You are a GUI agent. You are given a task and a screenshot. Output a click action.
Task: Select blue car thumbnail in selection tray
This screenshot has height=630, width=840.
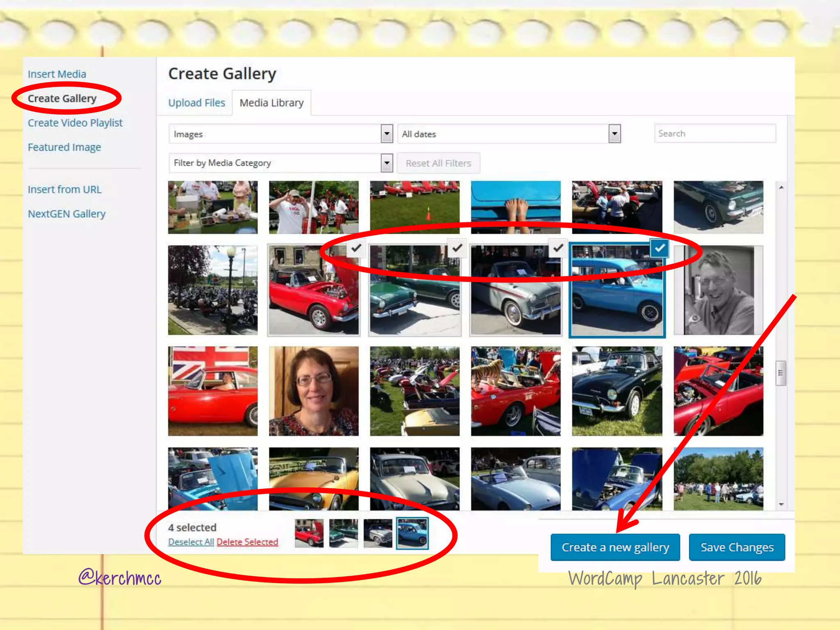412,533
